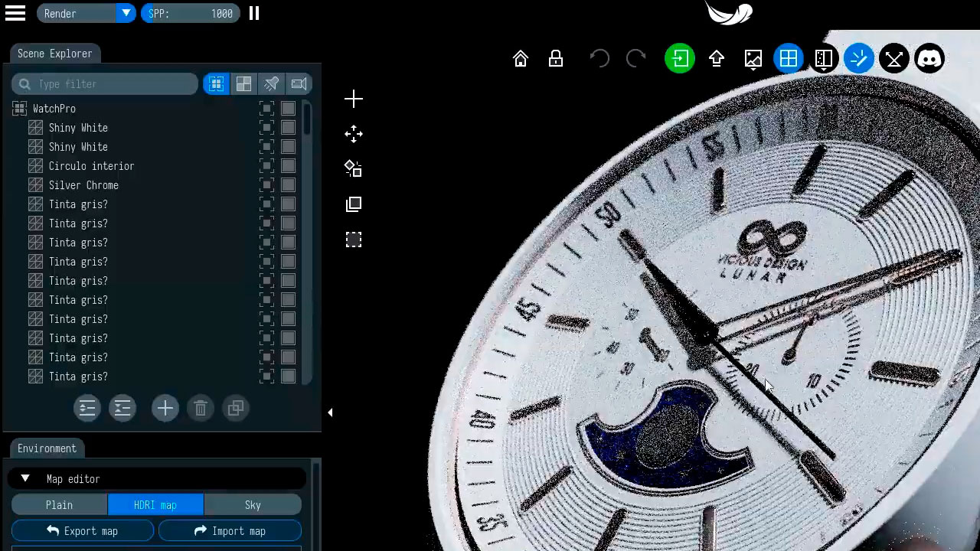The height and width of the screenshot is (551, 980).
Task: Open the save image dropdown icon
Action: tap(753, 59)
